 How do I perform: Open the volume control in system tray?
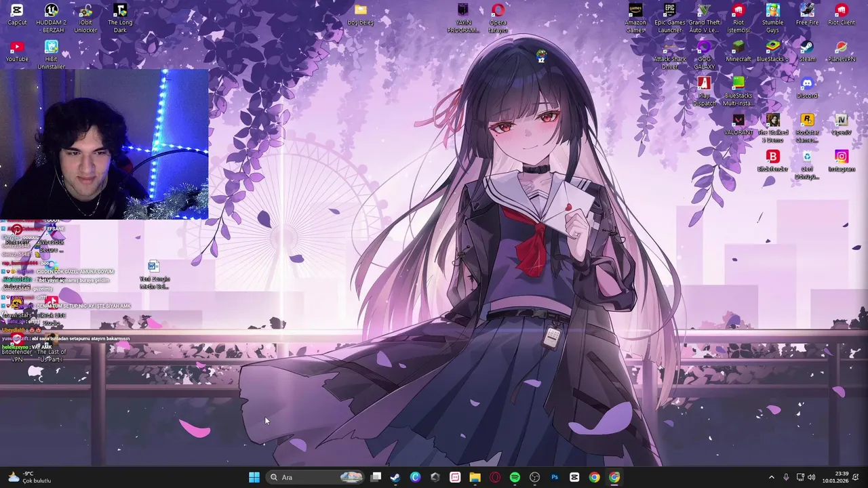tap(812, 477)
